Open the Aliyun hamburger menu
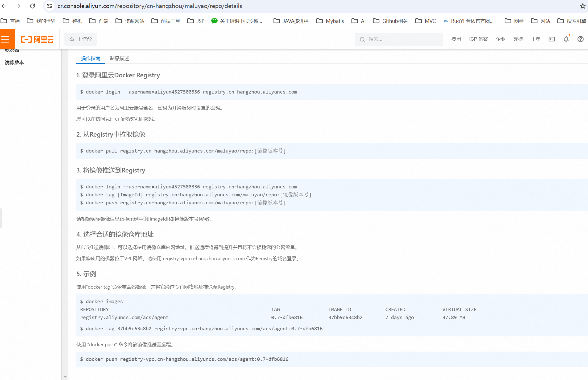 point(5,39)
